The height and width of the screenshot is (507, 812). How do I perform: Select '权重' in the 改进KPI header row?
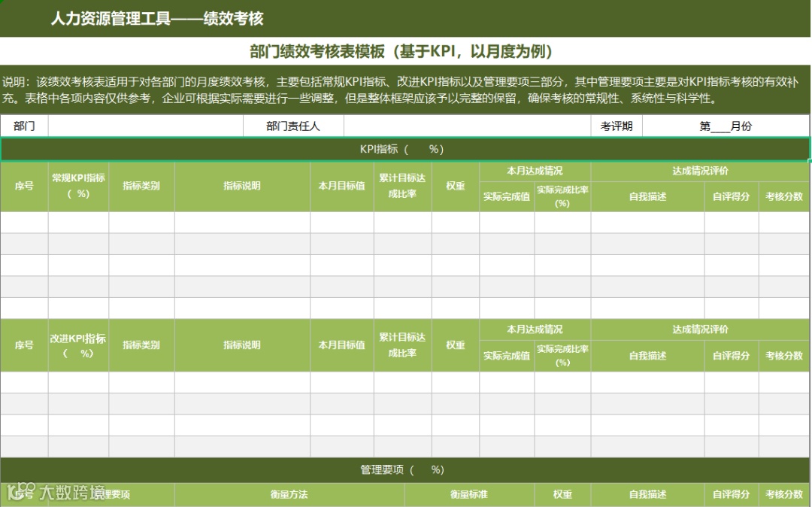pyautogui.click(x=455, y=345)
